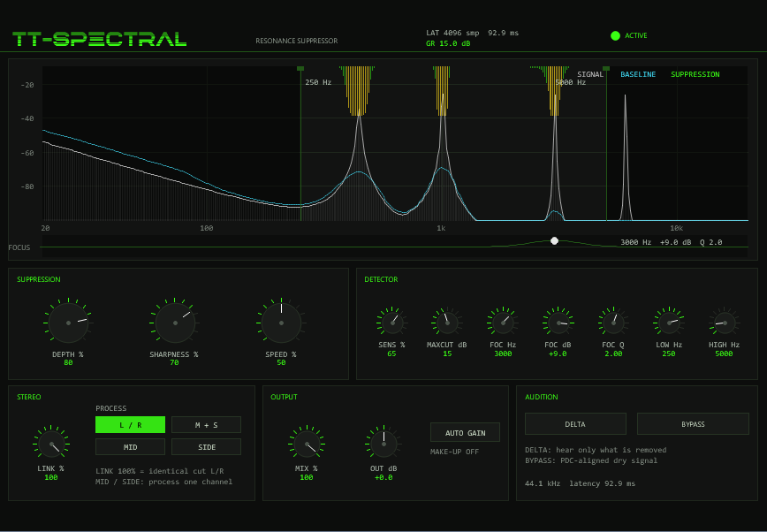This screenshot has height=532, width=767.
Task: Click the RESONANCE SUPPRESSOR subtitle
Action: (296, 41)
